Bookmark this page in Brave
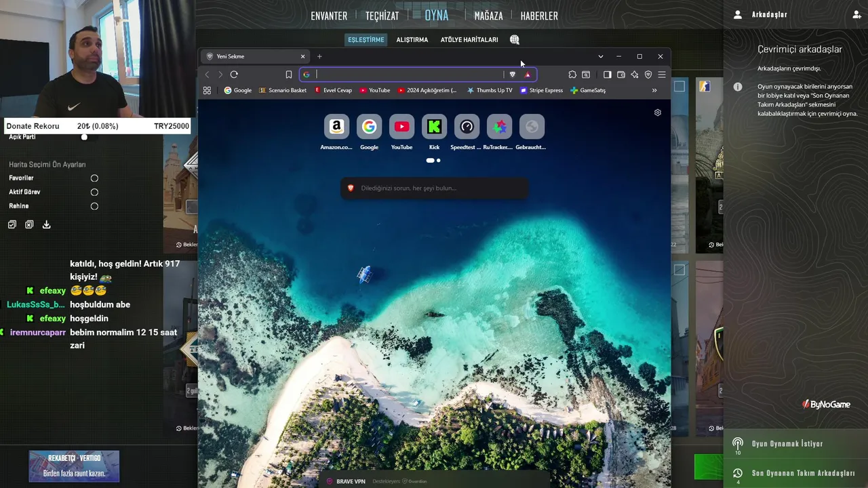The image size is (868, 488). [x=289, y=75]
